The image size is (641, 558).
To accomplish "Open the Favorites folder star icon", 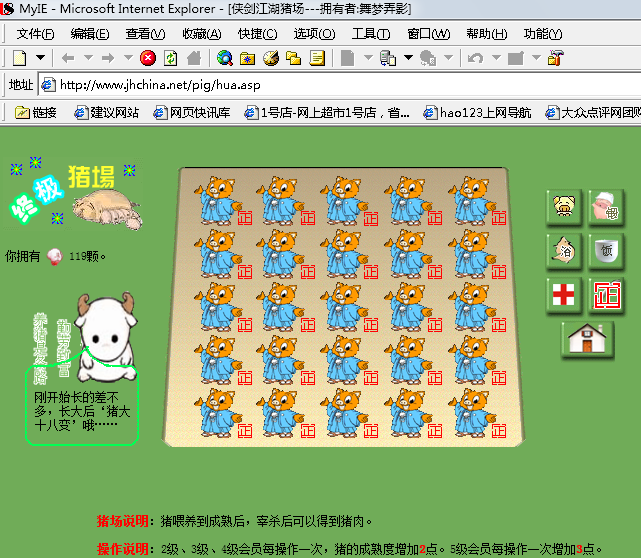I will point(247,58).
